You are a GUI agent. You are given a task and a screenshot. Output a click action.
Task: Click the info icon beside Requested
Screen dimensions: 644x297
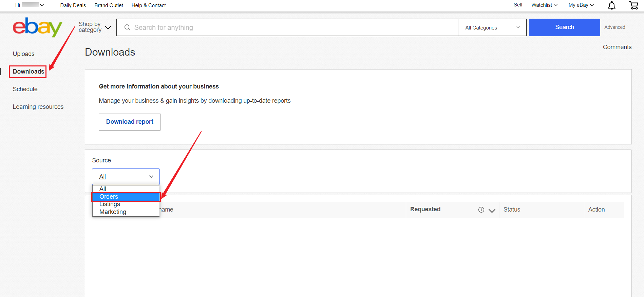tap(481, 210)
